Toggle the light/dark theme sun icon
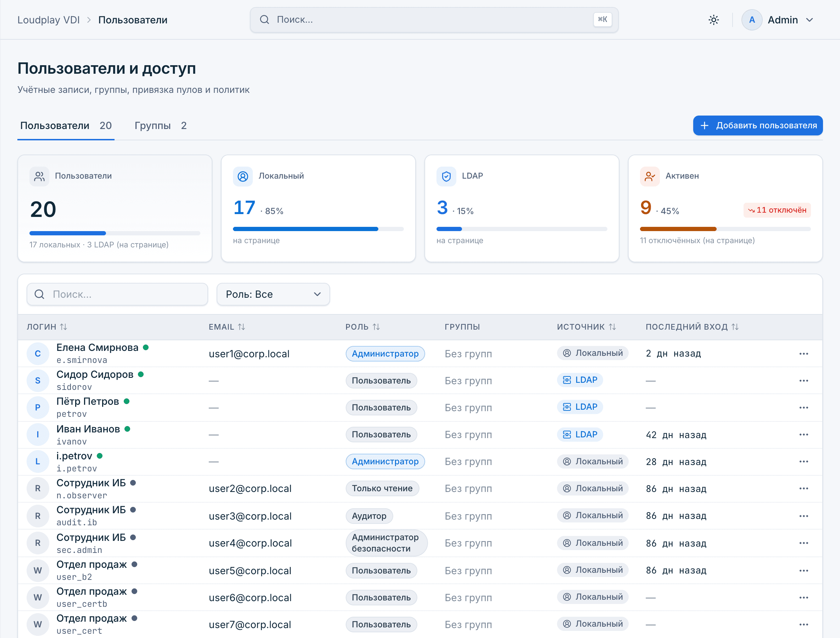 pos(713,20)
